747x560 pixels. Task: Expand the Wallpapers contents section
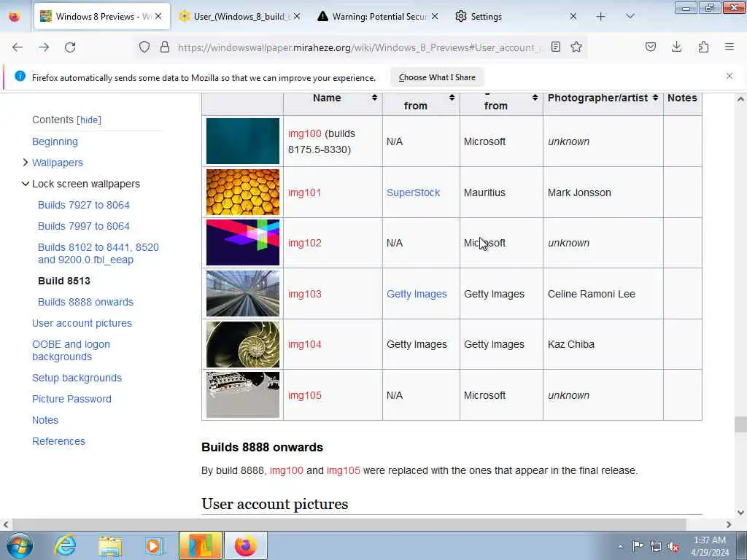point(26,163)
